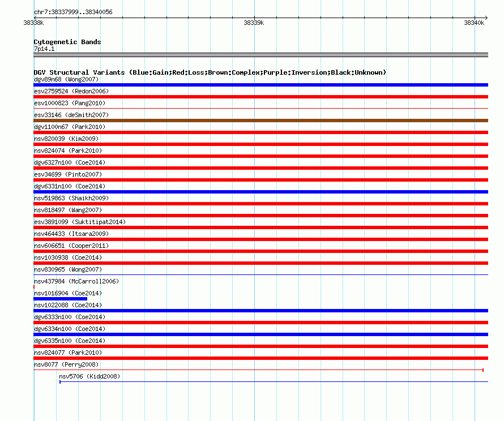Open nsv519863 (Shaikh2009) label

tap(71, 198)
